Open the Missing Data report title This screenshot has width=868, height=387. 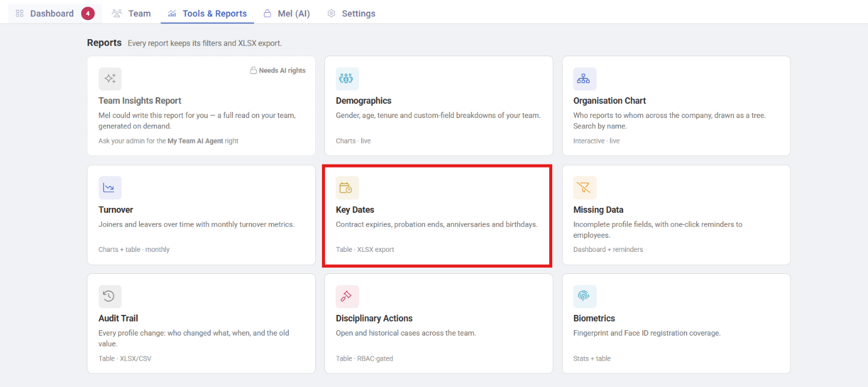pyautogui.click(x=599, y=210)
